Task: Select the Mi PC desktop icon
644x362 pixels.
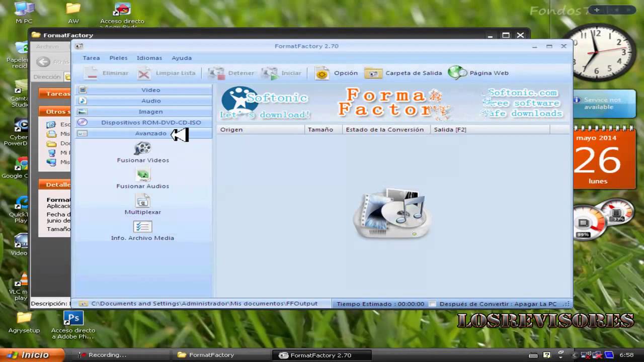Action: click(24, 13)
